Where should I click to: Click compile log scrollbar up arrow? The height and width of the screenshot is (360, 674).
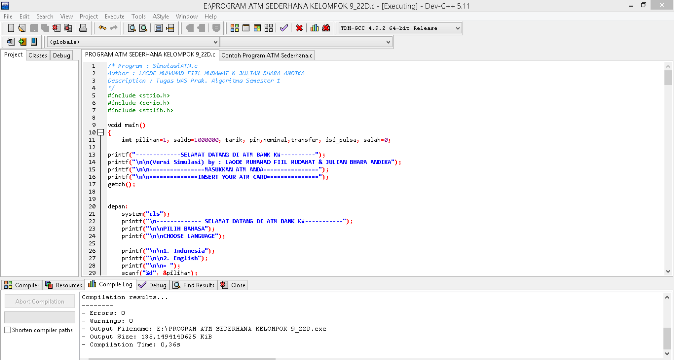667,297
